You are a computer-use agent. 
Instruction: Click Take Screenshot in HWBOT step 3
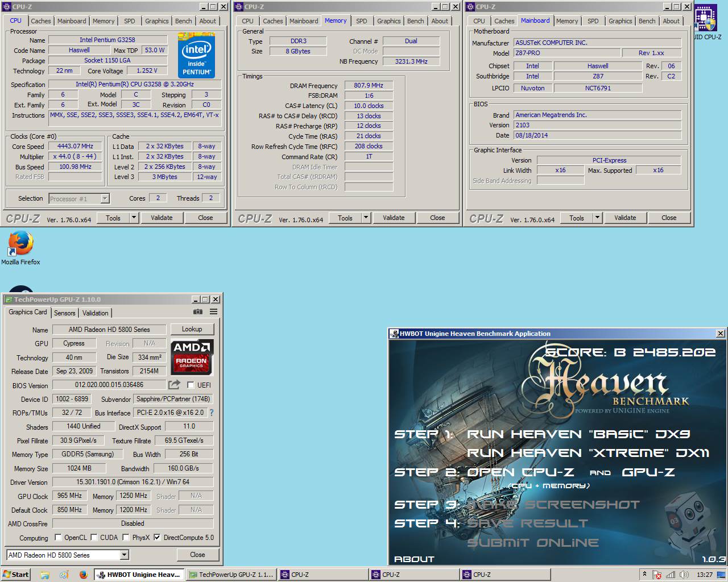[553, 505]
